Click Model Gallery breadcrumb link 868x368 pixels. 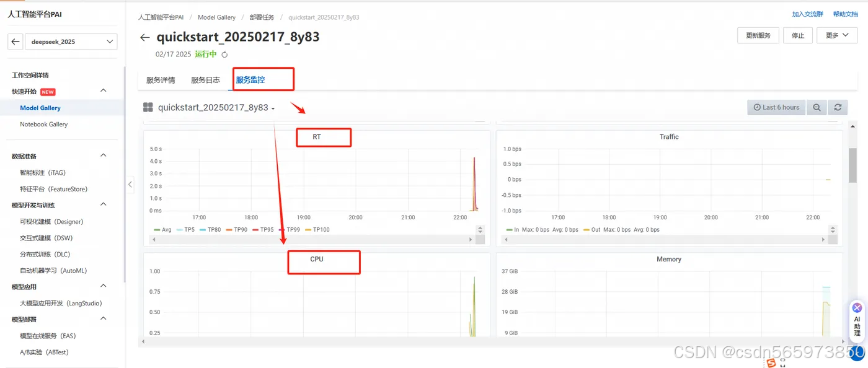click(x=216, y=17)
